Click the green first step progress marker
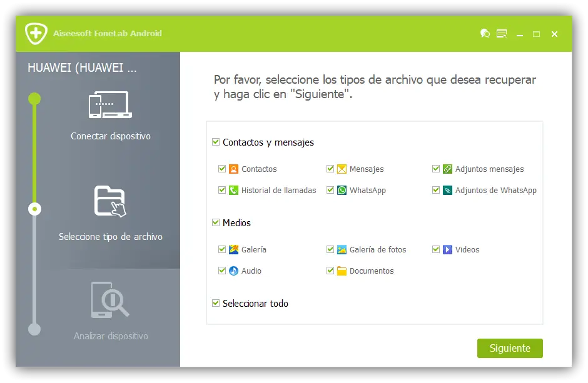Viewport: 588px width, 383px height. [34, 99]
